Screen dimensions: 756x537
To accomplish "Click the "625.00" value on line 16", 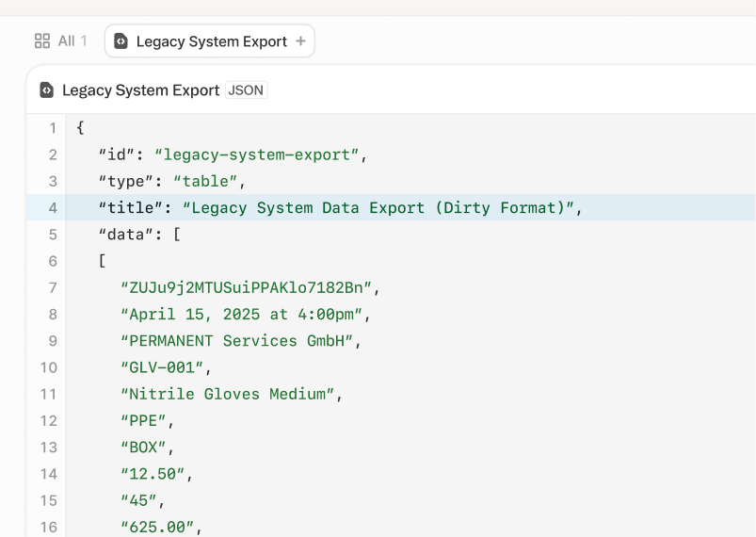I will pos(161,527).
